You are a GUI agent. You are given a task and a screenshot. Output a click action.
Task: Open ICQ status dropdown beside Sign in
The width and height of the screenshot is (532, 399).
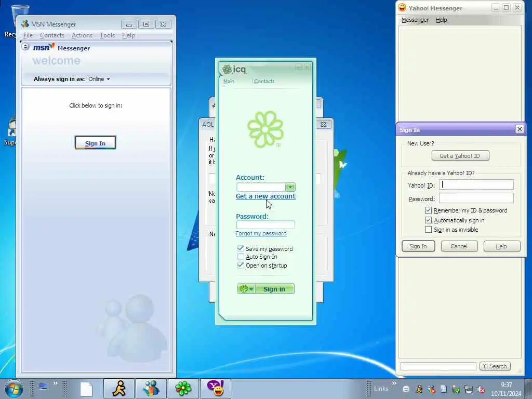coord(246,289)
